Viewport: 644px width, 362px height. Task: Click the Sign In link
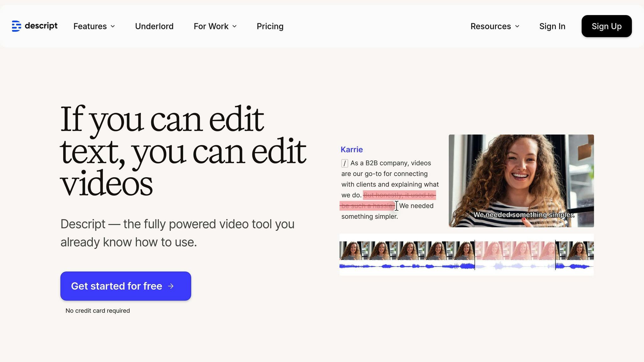[x=552, y=26]
